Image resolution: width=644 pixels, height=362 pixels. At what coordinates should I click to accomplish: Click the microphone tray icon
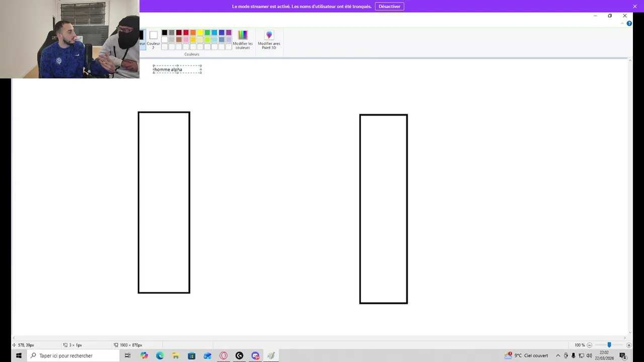click(x=574, y=355)
